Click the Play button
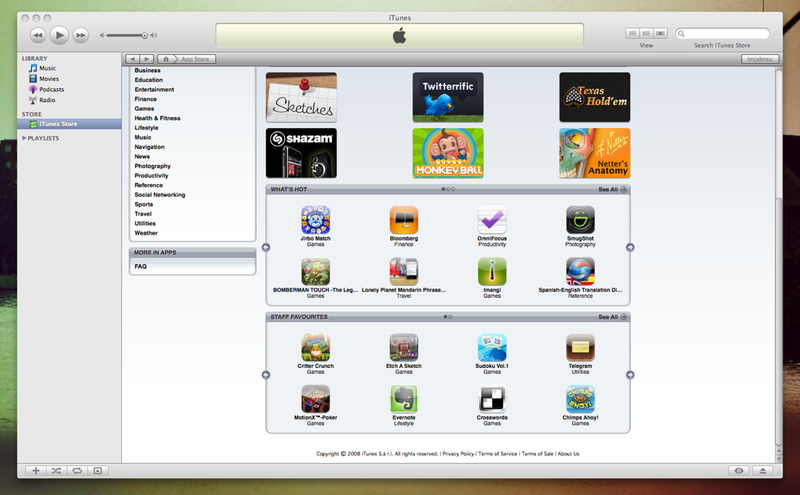Screen dimensions: 800x495 [59, 35]
